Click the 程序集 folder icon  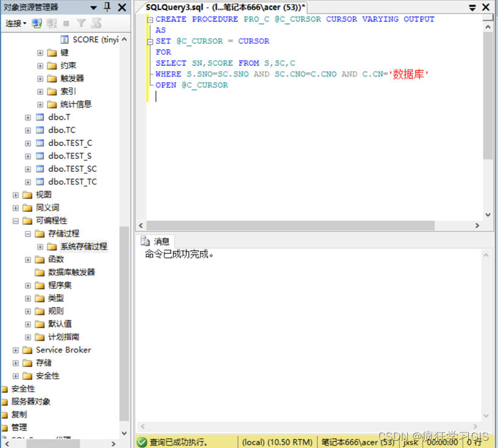pos(40,285)
